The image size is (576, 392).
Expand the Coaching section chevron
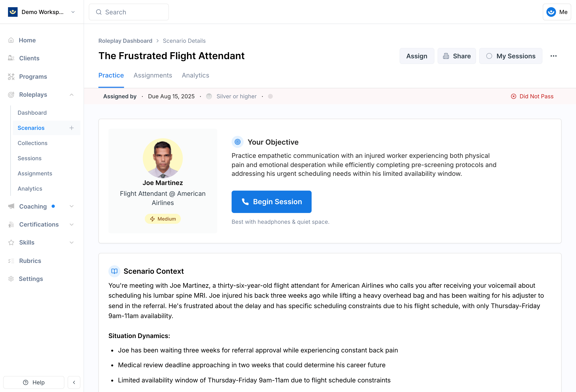click(72, 206)
